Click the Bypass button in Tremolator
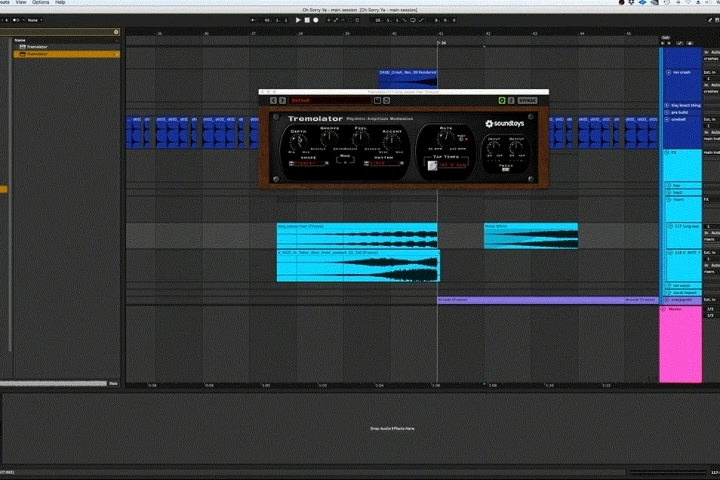Screen dimensions: 720x480 [527, 101]
